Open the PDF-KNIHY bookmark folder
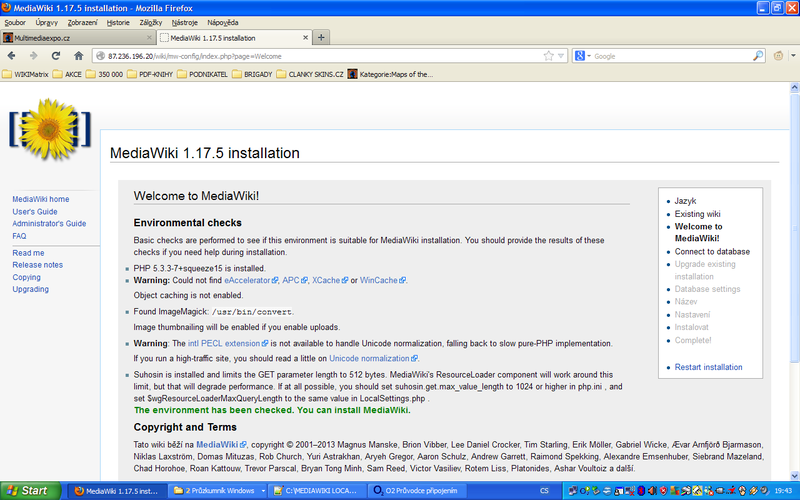Screen dimensions: 800x500 click(x=150, y=74)
